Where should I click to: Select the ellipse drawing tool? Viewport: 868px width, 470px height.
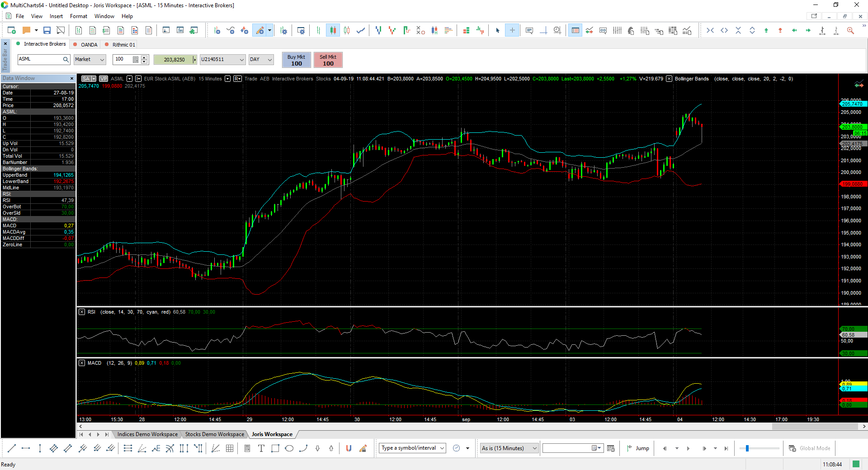click(289, 448)
